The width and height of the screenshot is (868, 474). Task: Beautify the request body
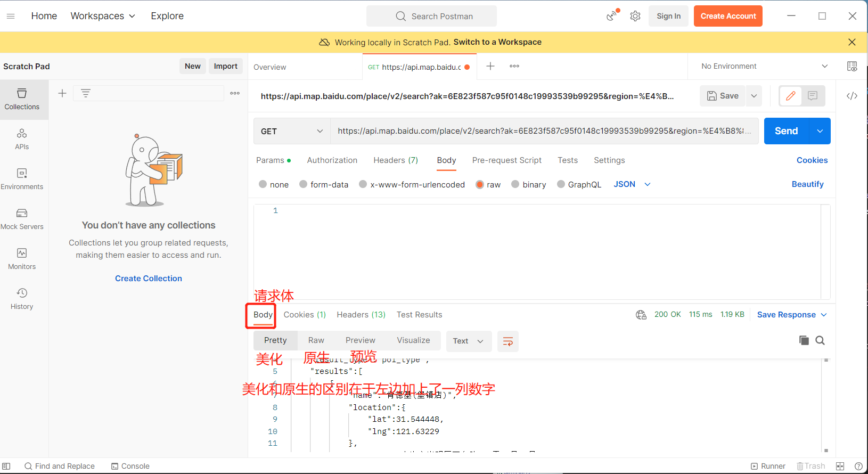(808, 184)
